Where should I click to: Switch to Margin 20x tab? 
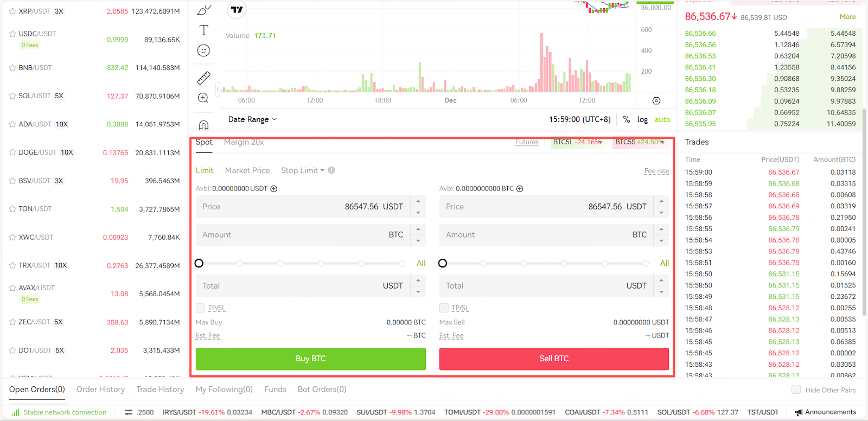pos(244,142)
